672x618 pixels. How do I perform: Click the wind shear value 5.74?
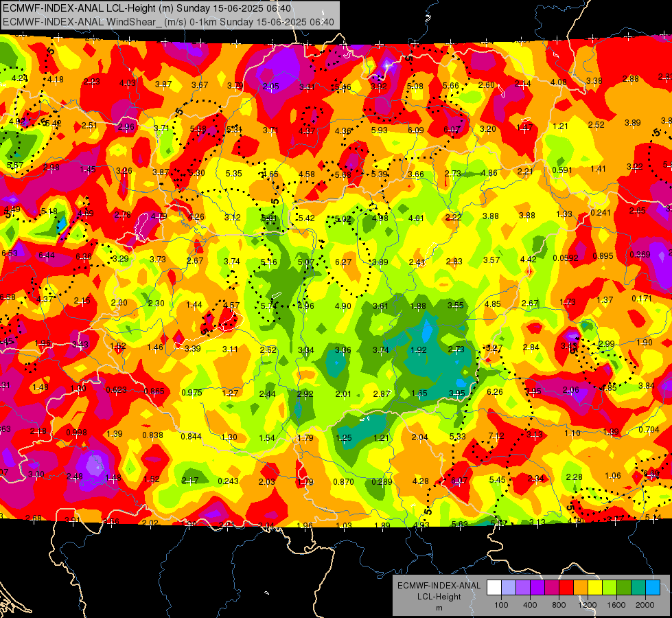click(268, 306)
